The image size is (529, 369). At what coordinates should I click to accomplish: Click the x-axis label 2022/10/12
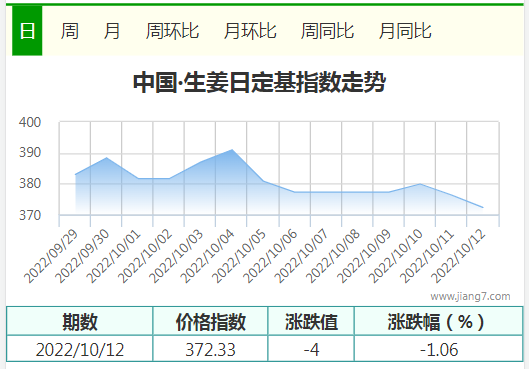pyautogui.click(x=458, y=256)
